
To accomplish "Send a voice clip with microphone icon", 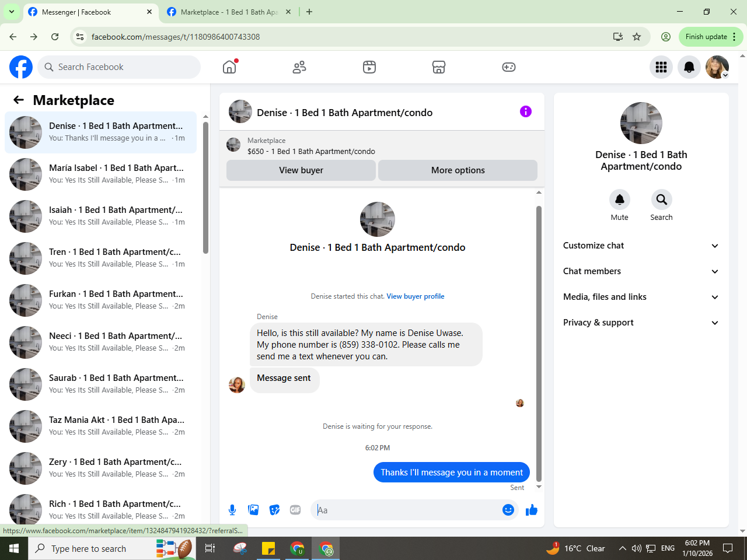I will coord(232,510).
